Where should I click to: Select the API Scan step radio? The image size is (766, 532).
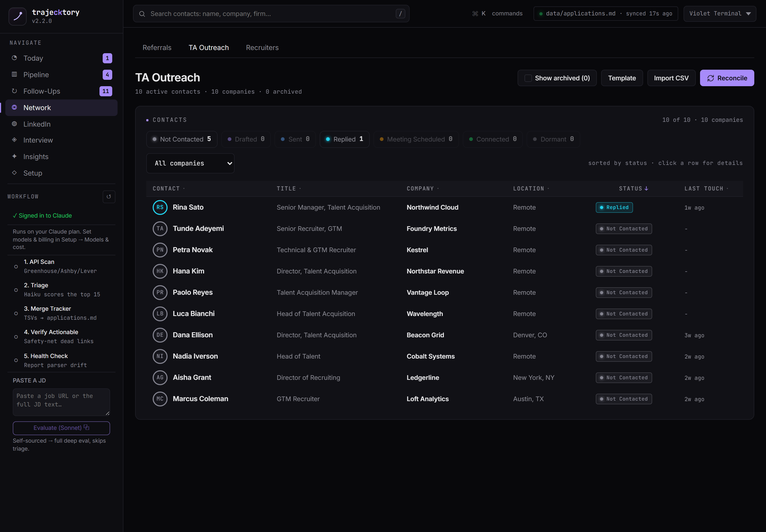[16, 267]
